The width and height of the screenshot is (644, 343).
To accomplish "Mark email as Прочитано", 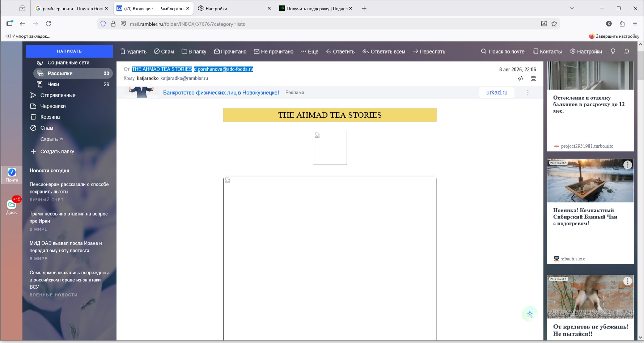I will click(x=230, y=51).
